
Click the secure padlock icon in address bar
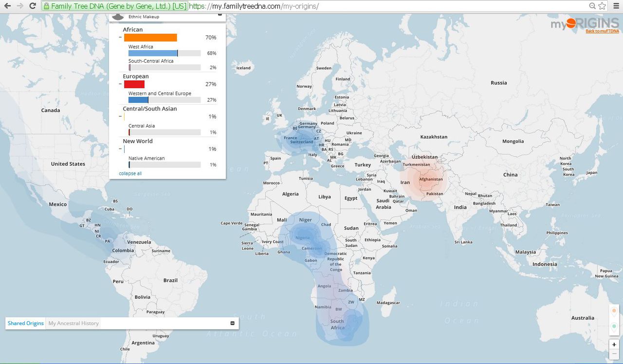click(x=46, y=6)
